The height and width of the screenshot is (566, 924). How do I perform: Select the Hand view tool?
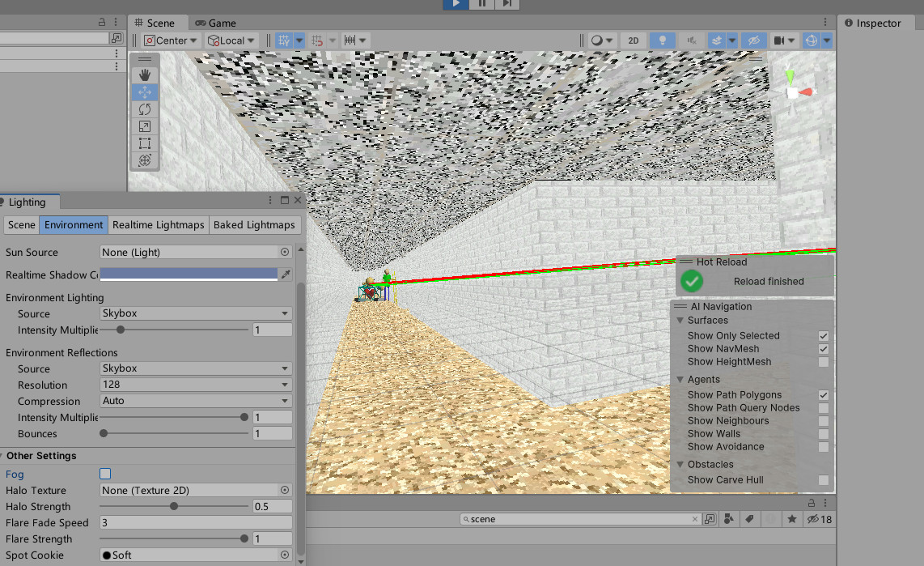pos(144,74)
